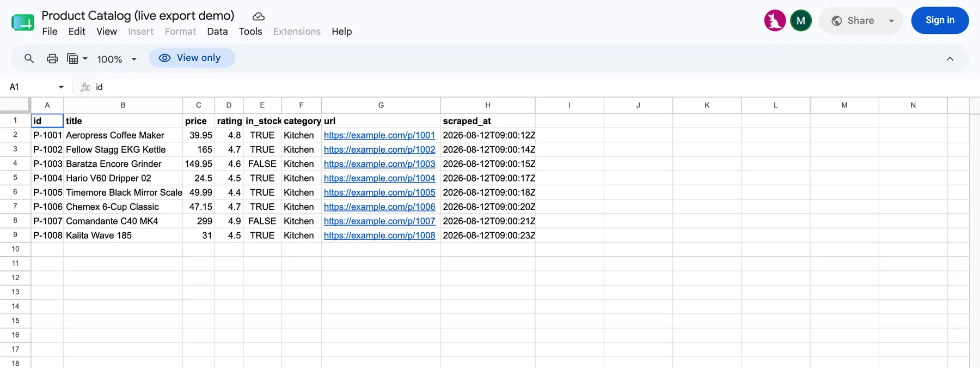
Task: Open the zoom 100% dropdown
Action: 117,59
